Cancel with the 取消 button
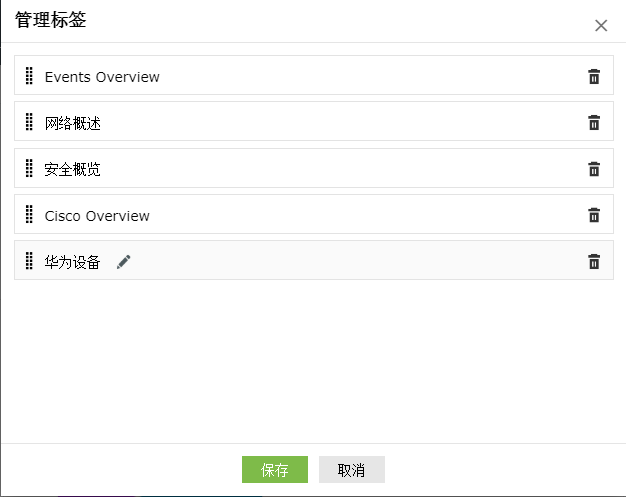 click(x=351, y=470)
